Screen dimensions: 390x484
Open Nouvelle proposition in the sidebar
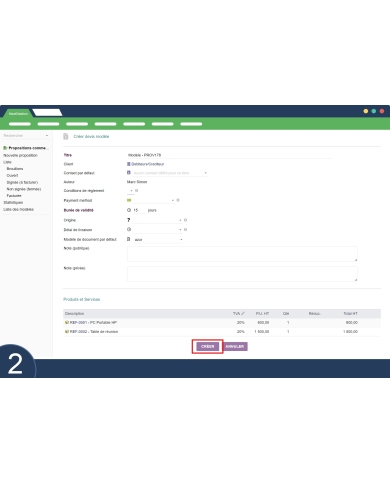tap(20, 155)
